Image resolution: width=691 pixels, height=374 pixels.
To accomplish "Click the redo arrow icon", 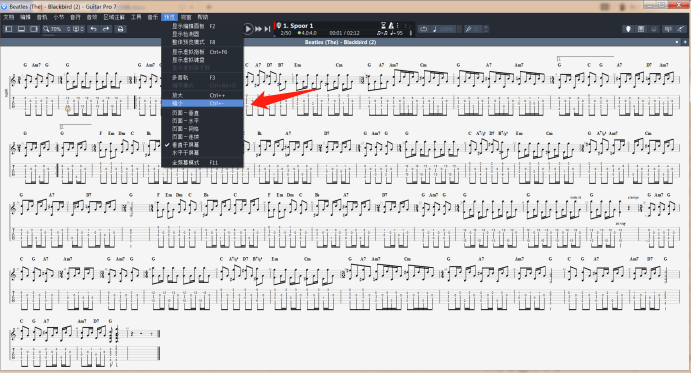I will [x=106, y=29].
